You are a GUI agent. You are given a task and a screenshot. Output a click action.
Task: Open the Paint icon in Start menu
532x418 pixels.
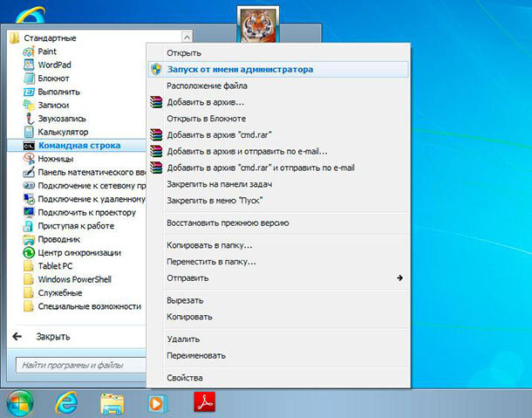[x=29, y=51]
